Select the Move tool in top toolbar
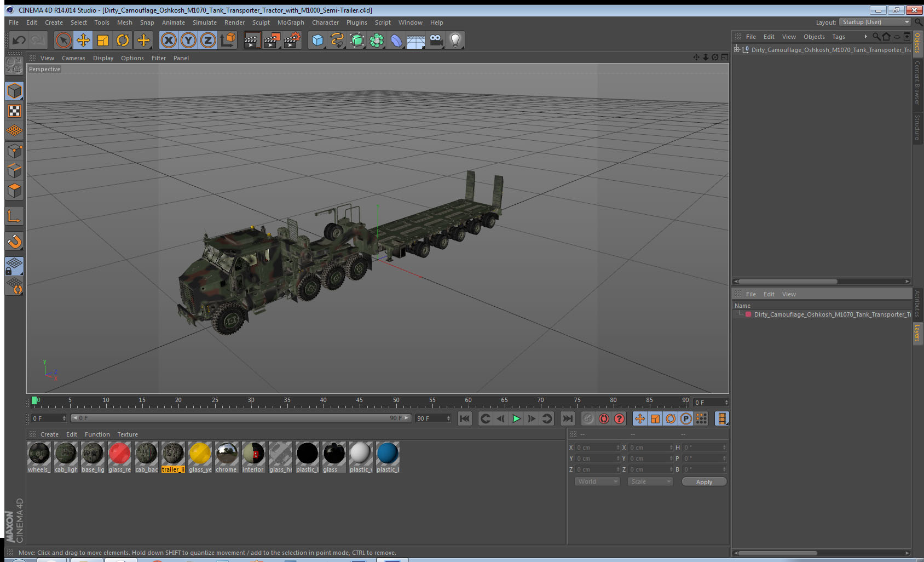 coord(83,40)
